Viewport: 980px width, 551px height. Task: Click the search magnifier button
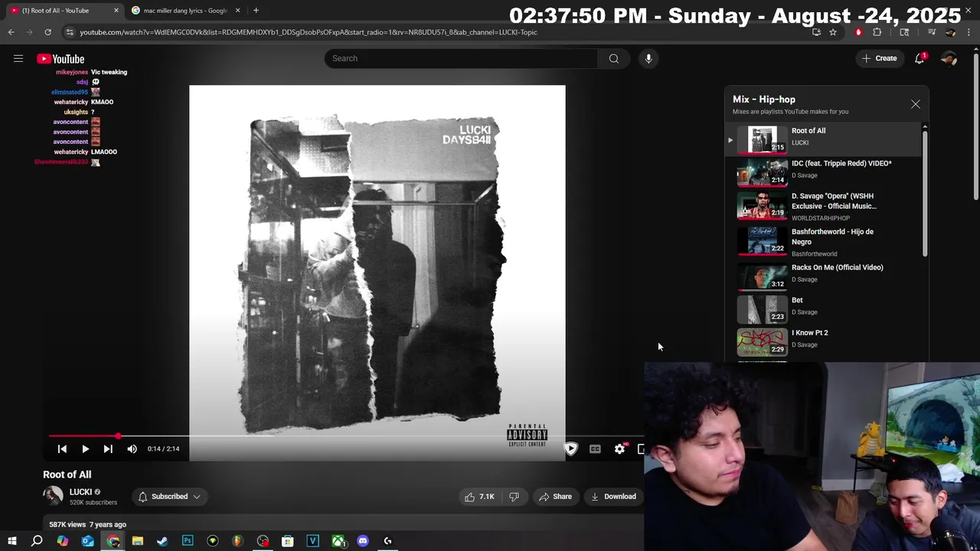613,59
